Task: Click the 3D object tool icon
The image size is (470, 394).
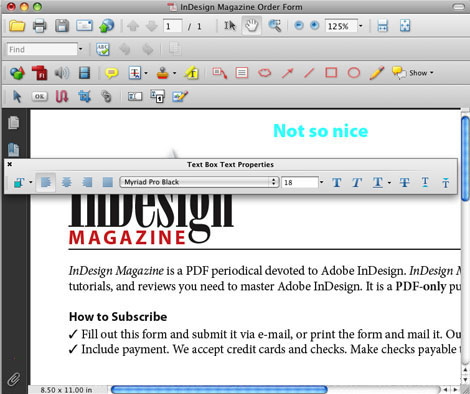Action: [x=17, y=73]
